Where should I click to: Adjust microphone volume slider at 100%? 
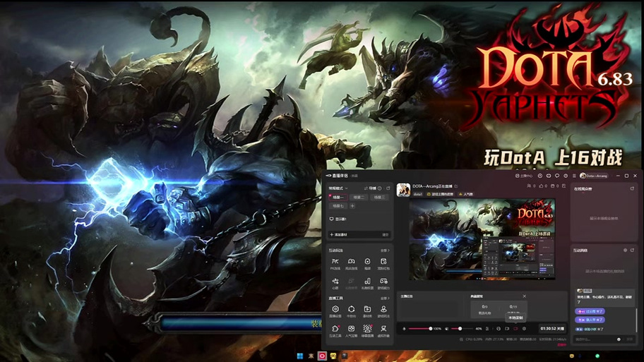(x=420, y=328)
